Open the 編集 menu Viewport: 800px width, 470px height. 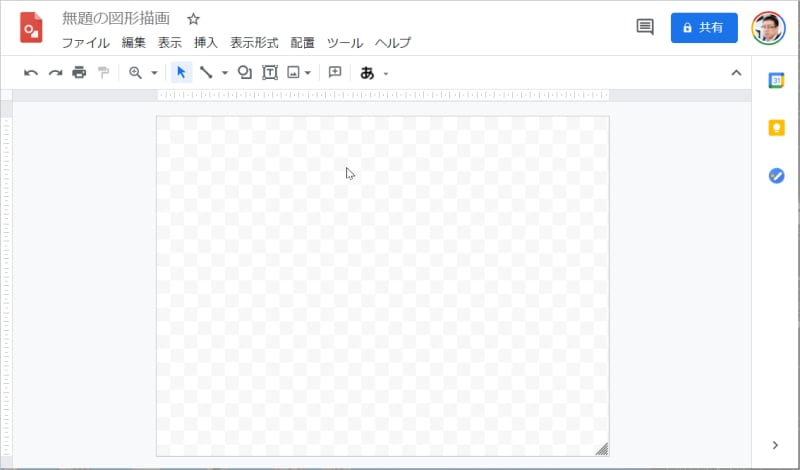click(x=134, y=43)
